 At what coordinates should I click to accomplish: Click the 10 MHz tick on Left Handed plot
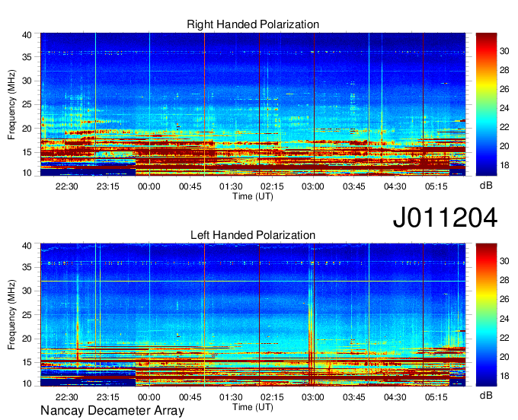(27, 383)
